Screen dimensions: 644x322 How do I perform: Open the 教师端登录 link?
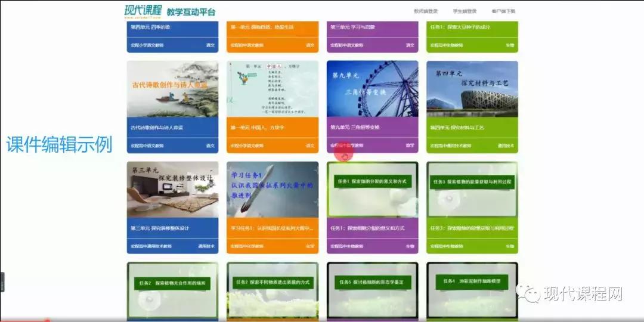426,11
